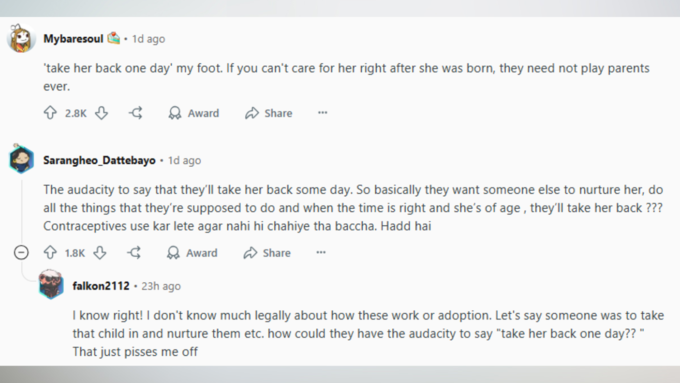The height and width of the screenshot is (383, 680).
Task: Award Sarangheo_Dattebayo's comment
Action: [x=192, y=253]
